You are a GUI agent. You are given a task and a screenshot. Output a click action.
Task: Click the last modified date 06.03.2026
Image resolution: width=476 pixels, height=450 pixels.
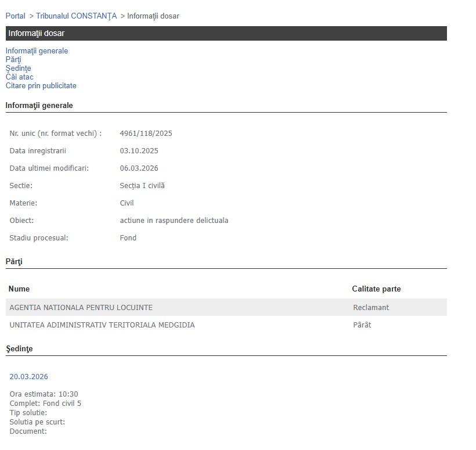(x=139, y=168)
